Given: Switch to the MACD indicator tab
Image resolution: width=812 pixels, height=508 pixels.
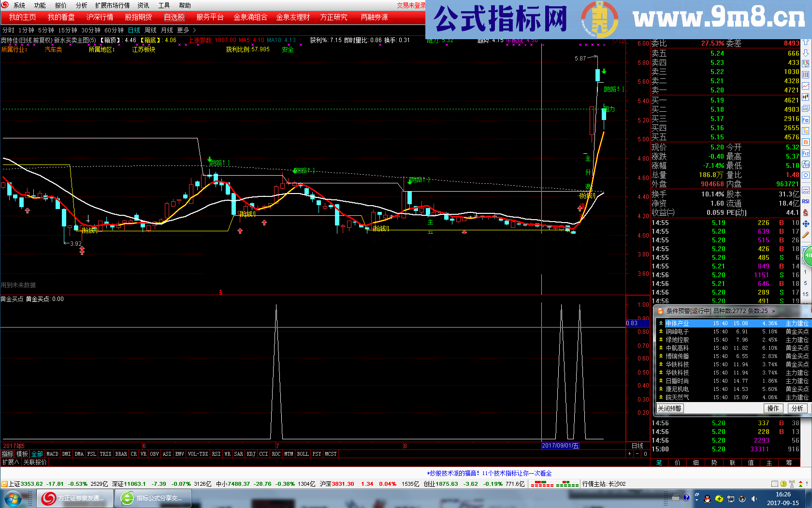Looking at the screenshot, I should (52, 454).
